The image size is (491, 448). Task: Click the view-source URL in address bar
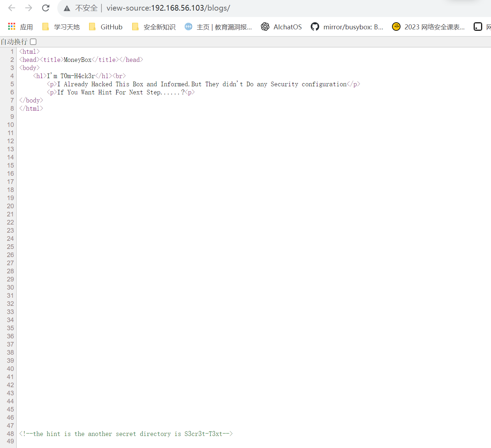[168, 8]
